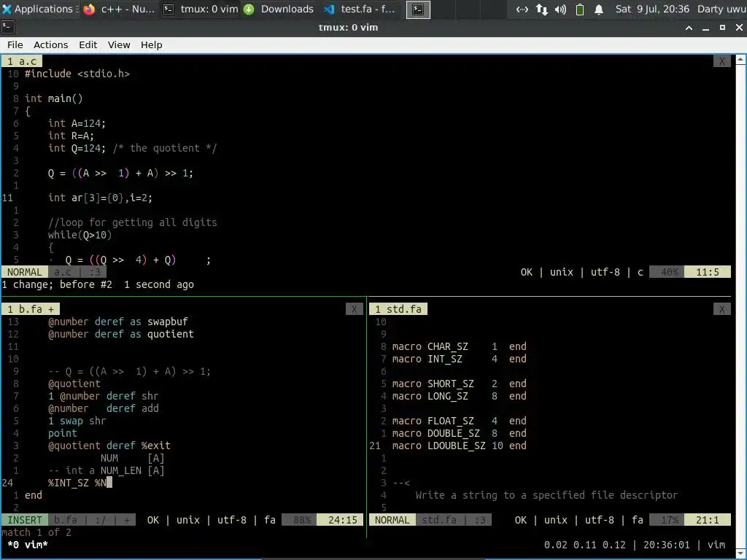Image resolution: width=747 pixels, height=560 pixels.
Task: Switch to the 'tmux: 0 vim' taskbar entry
Action: click(200, 9)
